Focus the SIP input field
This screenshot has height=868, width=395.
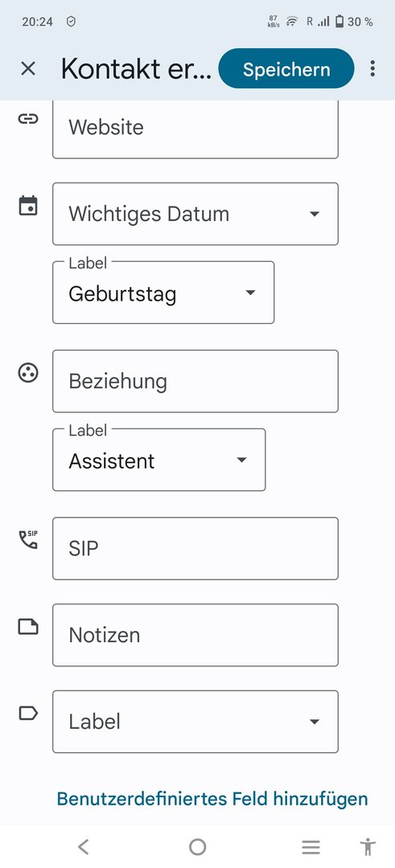tap(195, 548)
